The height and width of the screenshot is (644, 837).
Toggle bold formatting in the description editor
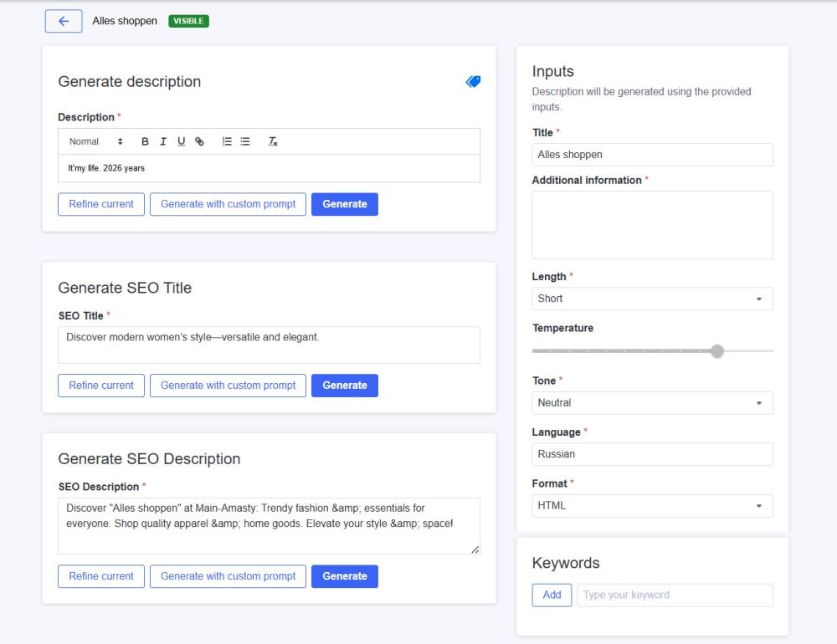point(145,141)
